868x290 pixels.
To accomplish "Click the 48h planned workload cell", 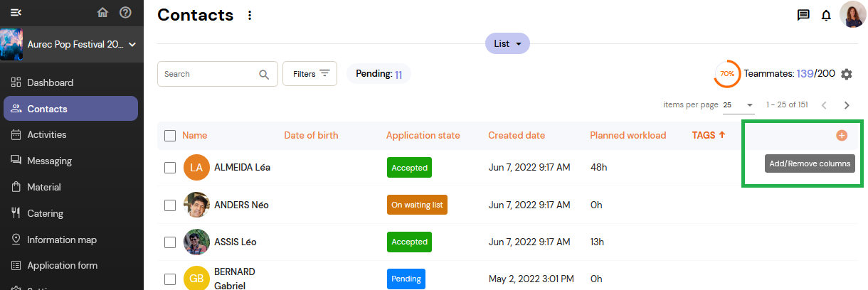I will point(598,168).
